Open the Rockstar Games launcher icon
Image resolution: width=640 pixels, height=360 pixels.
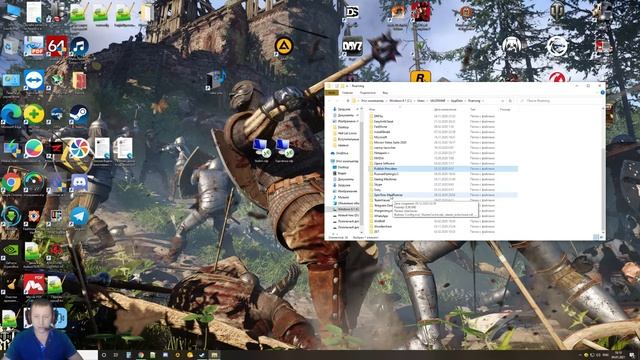click(420, 76)
